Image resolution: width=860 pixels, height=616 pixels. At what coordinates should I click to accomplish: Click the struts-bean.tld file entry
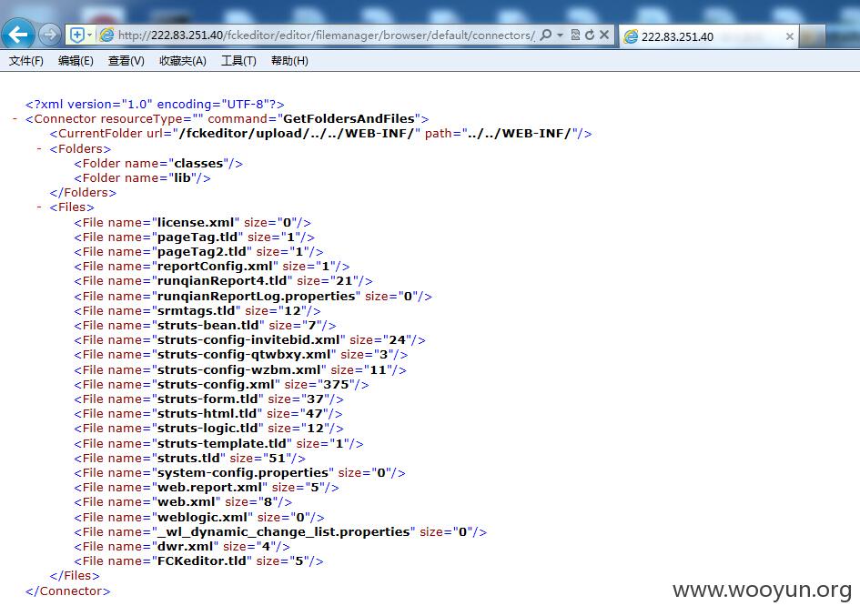pyautogui.click(x=205, y=326)
